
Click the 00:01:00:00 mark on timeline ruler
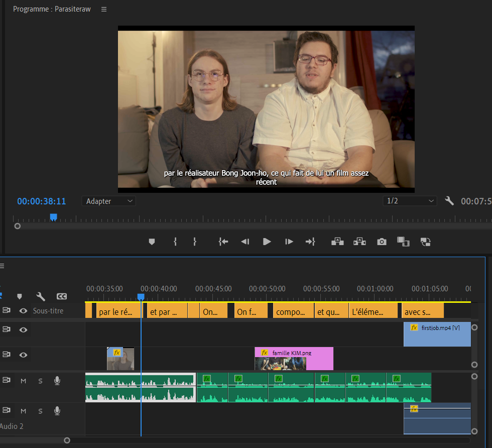pos(375,288)
